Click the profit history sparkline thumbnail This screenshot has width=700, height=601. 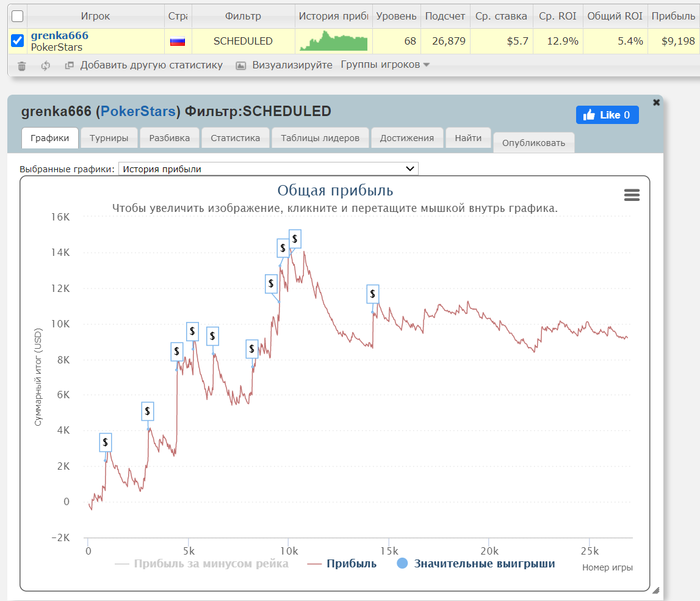[x=333, y=41]
